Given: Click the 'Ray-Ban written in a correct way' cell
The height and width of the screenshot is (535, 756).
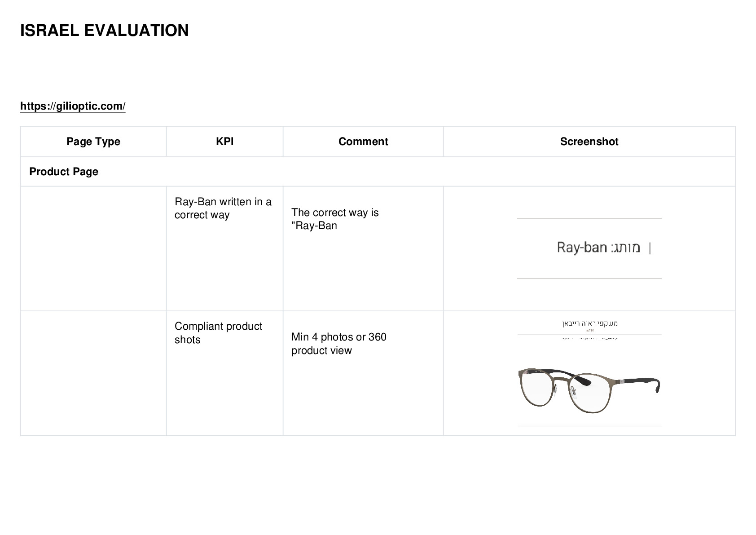Looking at the screenshot, I should click(224, 248).
